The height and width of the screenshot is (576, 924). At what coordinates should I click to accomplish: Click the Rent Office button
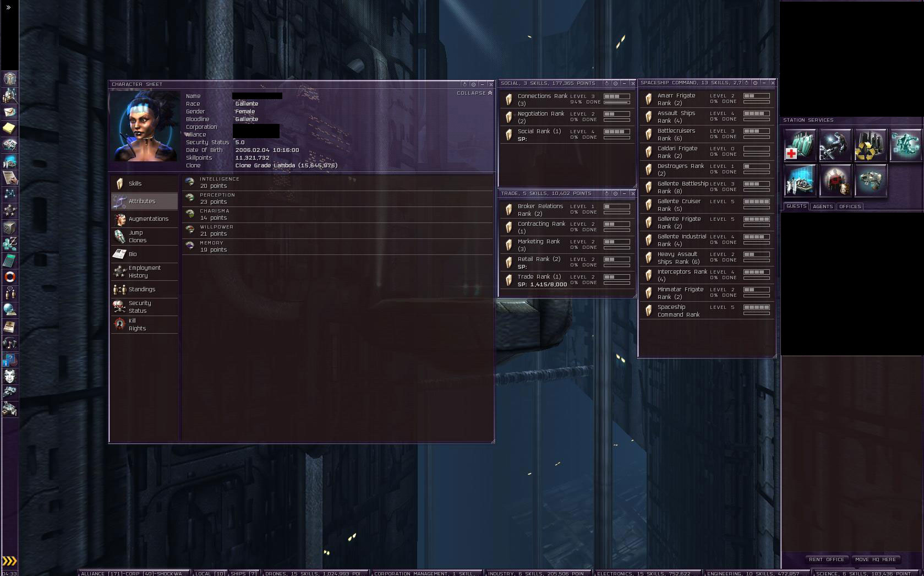tap(827, 559)
